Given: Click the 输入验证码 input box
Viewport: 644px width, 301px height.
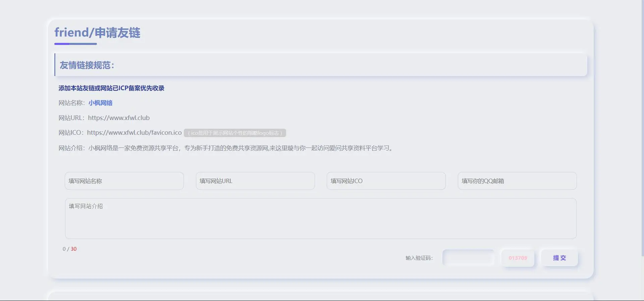Looking at the screenshot, I should [468, 258].
